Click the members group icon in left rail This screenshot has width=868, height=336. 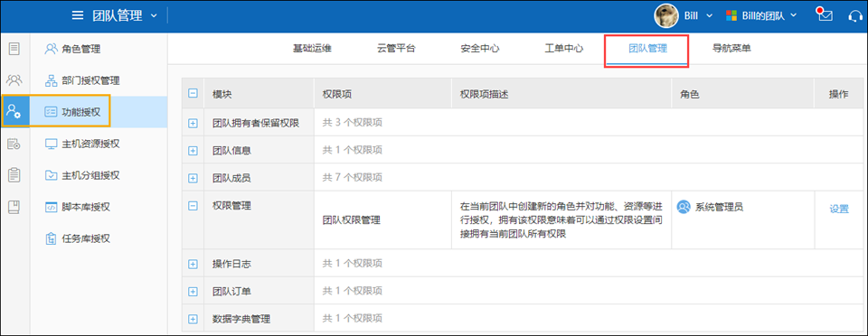tap(14, 80)
